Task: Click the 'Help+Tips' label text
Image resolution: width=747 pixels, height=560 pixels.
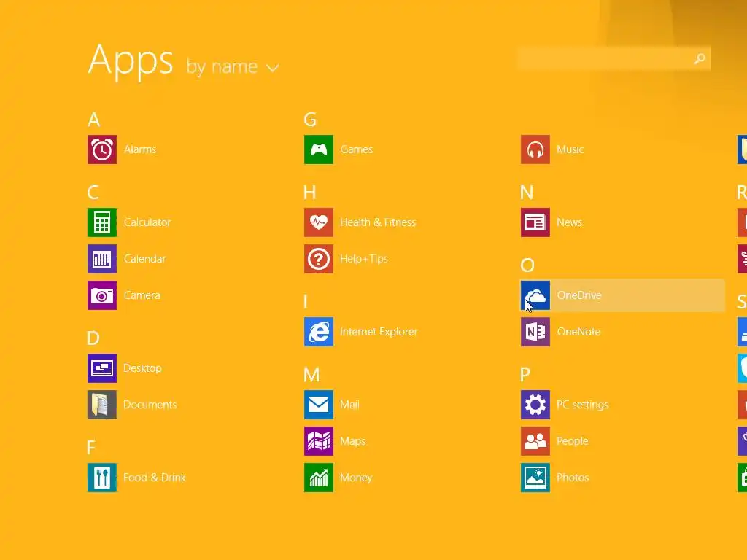Action: click(x=364, y=259)
